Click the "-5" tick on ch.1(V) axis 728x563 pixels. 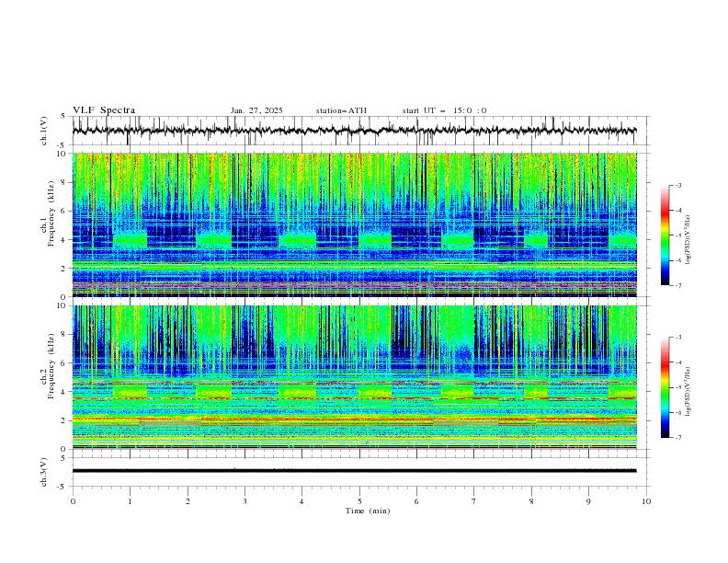pyautogui.click(x=63, y=145)
